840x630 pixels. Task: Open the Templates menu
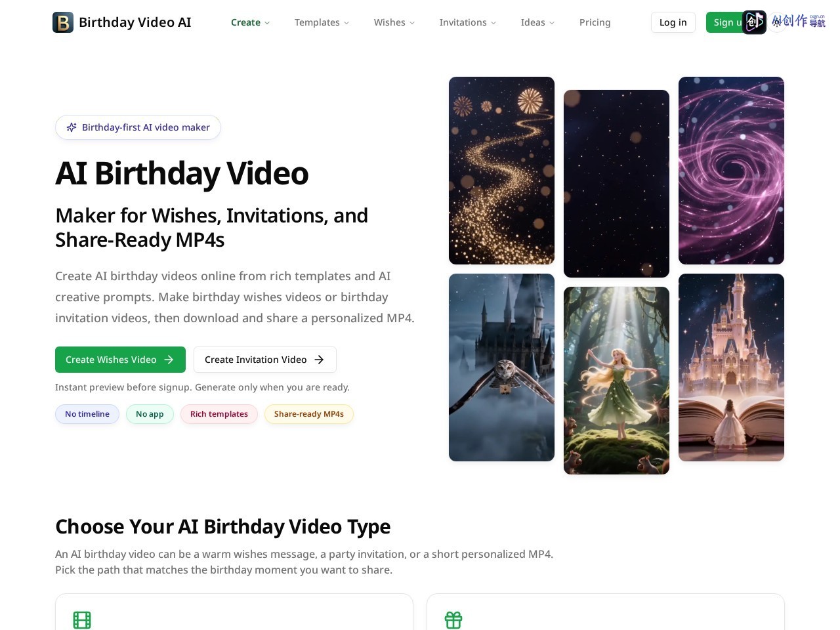322,22
